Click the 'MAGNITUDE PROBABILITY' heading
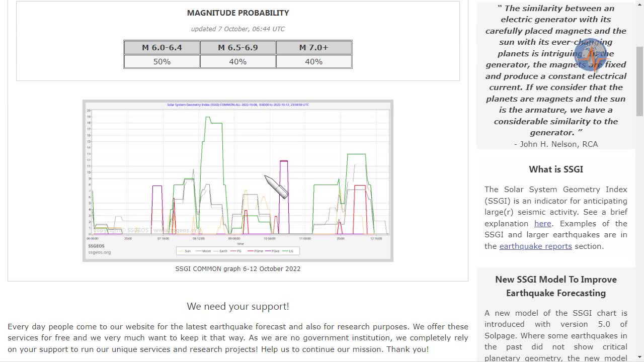 [238, 13]
